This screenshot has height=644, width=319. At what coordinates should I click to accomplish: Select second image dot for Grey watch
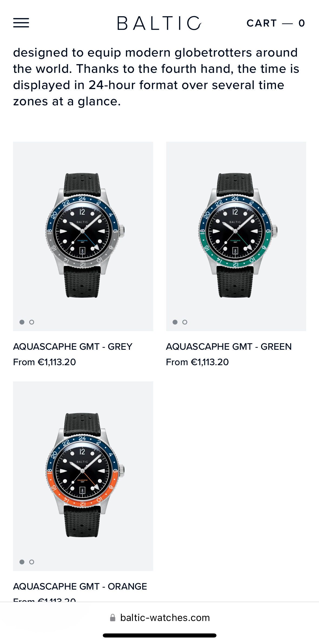(32, 322)
